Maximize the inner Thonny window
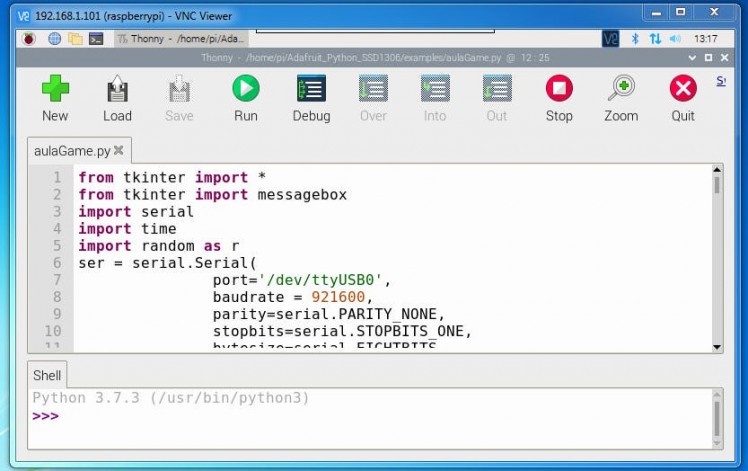The width and height of the screenshot is (748, 471). click(x=708, y=58)
